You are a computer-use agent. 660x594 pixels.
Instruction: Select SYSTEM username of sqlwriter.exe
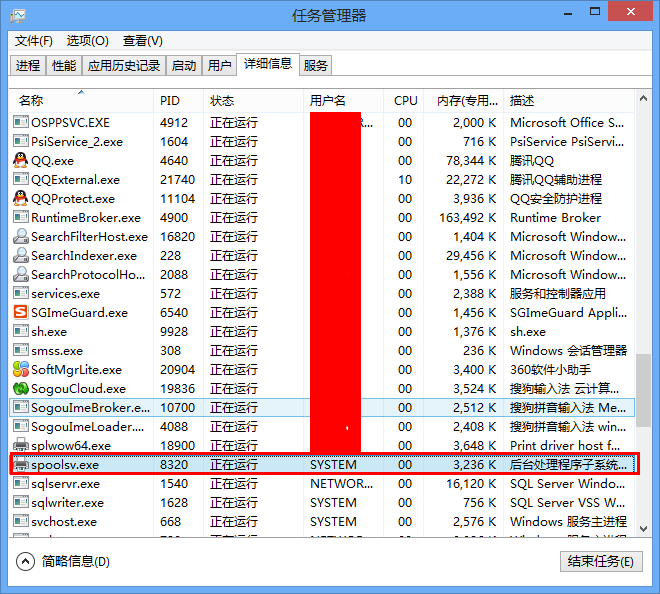[333, 503]
